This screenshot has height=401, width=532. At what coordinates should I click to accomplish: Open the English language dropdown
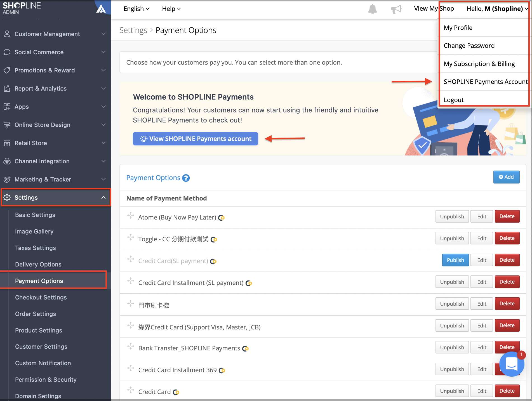pos(136,9)
